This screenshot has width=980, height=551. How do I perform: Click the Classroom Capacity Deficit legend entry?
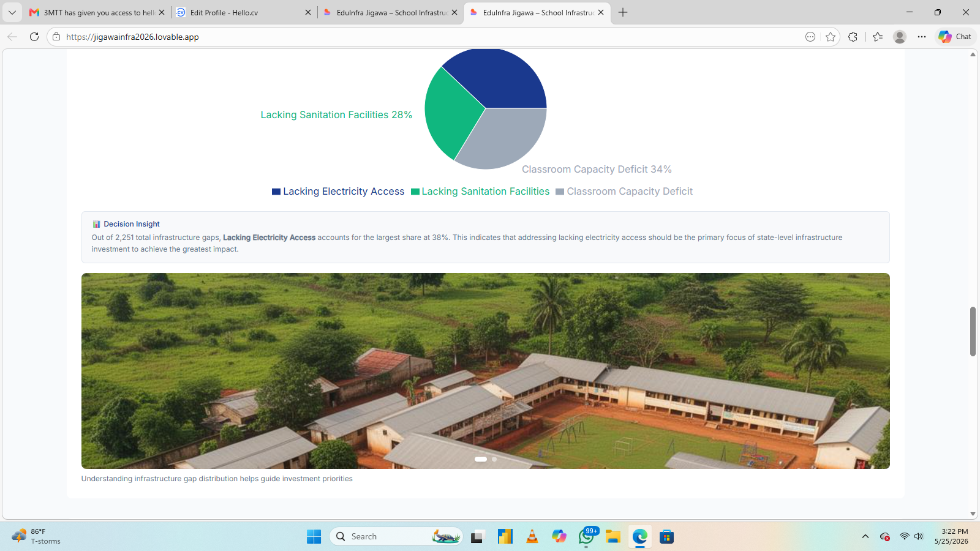pyautogui.click(x=624, y=192)
